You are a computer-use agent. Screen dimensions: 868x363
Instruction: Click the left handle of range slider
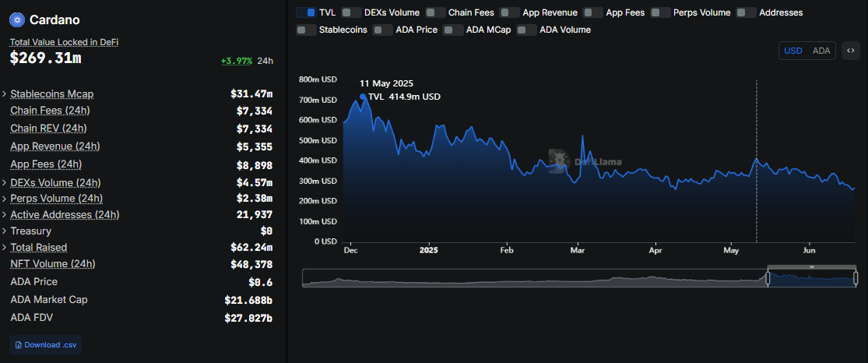(x=768, y=277)
